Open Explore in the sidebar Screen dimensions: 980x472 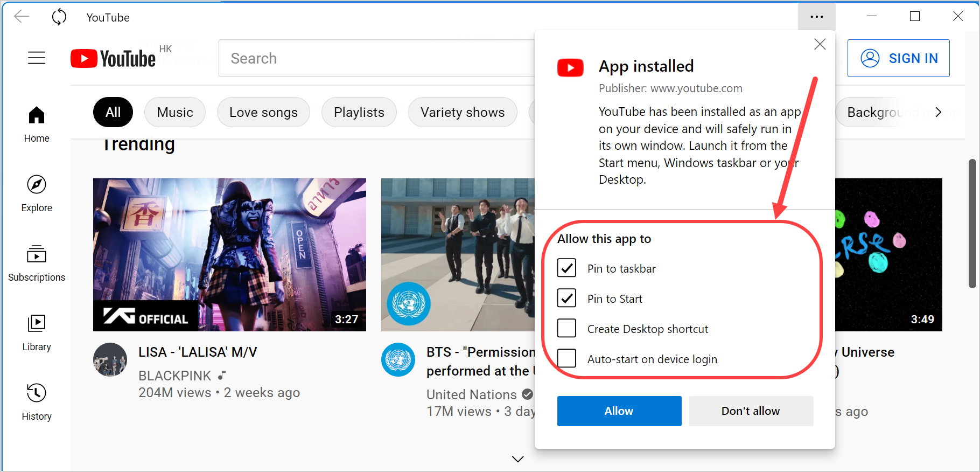(37, 193)
